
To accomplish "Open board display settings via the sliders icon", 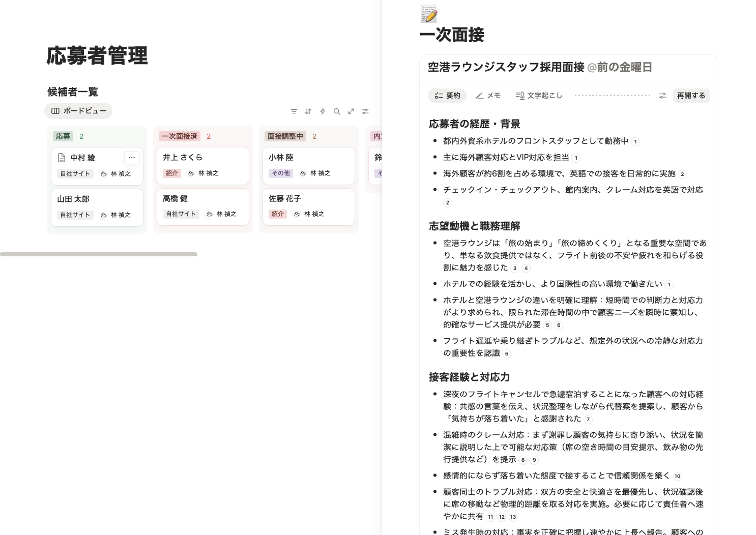I will click(365, 111).
